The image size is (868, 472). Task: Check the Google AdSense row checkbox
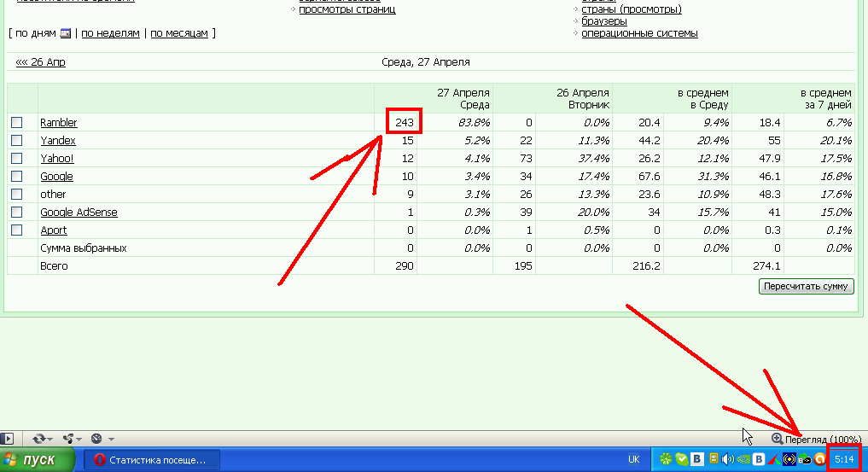[17, 212]
